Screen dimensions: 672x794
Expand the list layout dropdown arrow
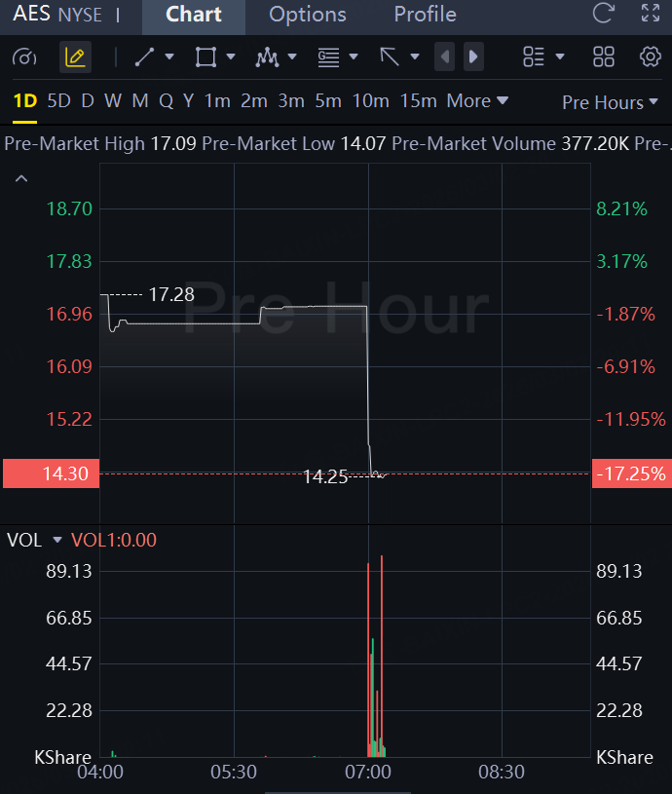pyautogui.click(x=560, y=57)
